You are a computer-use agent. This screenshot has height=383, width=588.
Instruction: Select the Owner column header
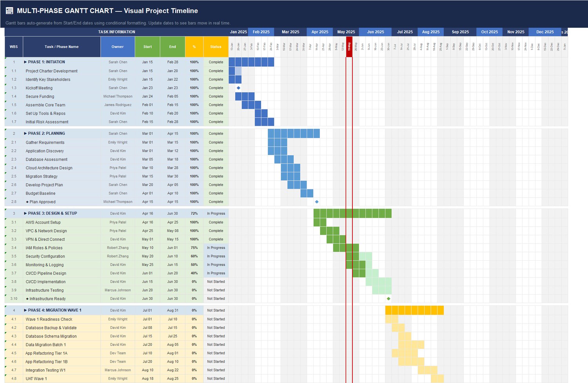click(x=118, y=47)
